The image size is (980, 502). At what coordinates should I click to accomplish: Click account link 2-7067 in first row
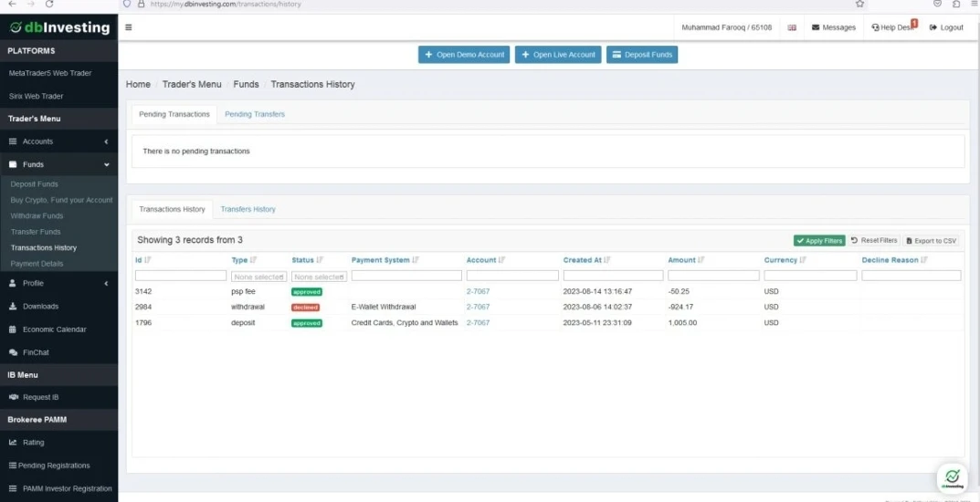point(478,291)
